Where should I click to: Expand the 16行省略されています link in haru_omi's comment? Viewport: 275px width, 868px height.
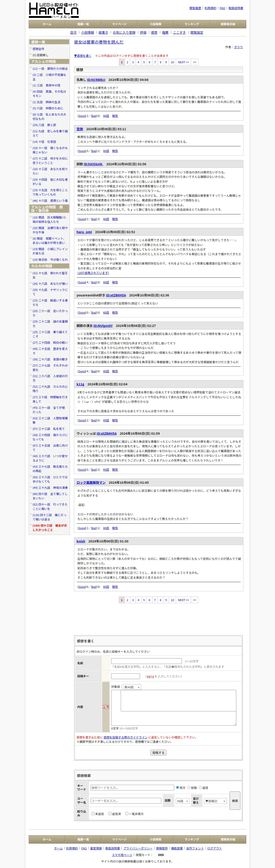tap(93, 273)
